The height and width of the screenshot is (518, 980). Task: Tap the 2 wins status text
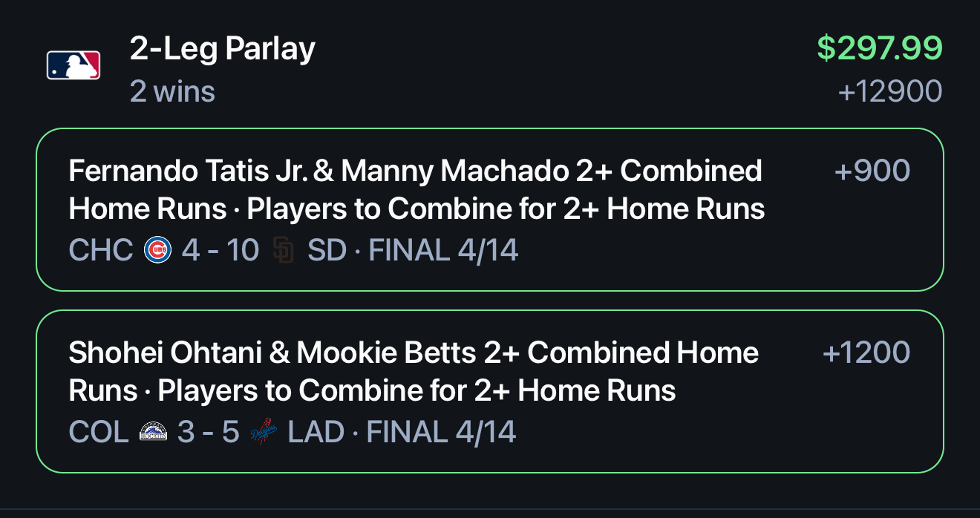click(x=172, y=92)
